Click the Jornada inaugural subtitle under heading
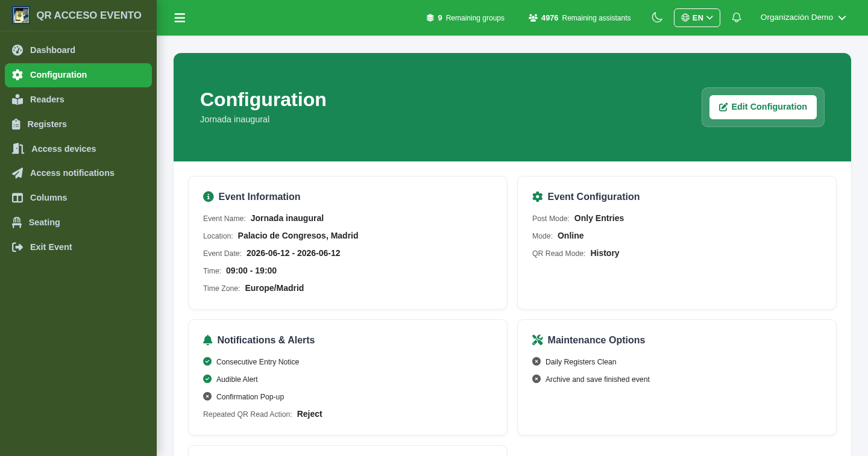Viewport: 868px width, 456px height. coord(234,119)
